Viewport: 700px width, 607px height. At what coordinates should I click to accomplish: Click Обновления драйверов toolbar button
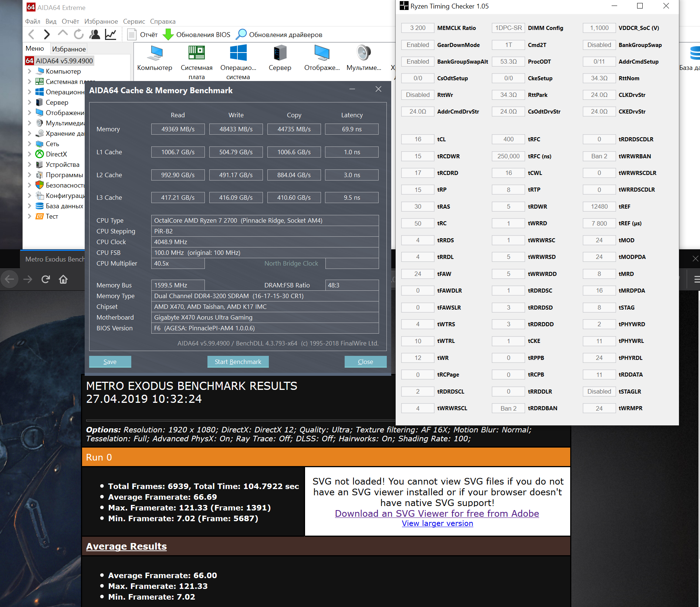(279, 35)
